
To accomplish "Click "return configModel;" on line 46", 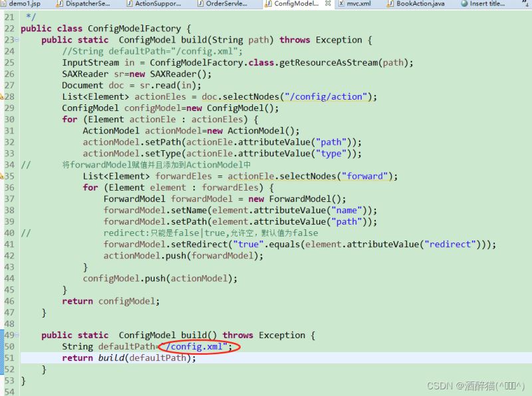I will click(x=111, y=301).
